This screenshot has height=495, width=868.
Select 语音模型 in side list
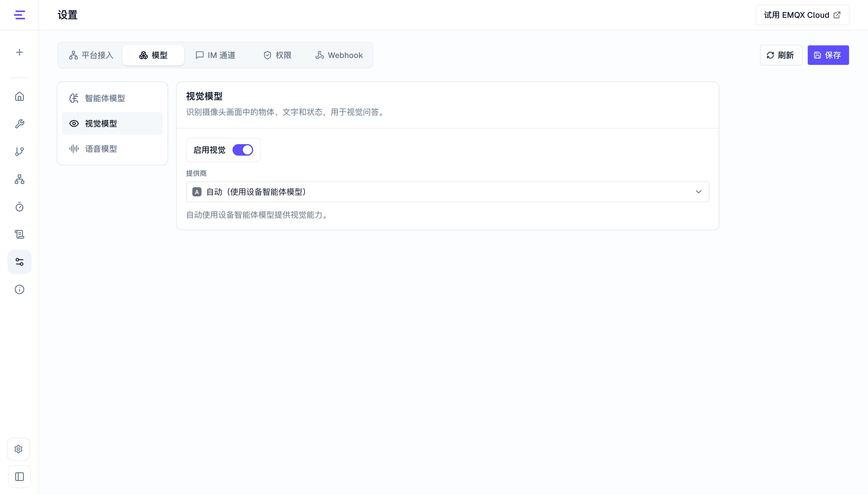(113, 148)
